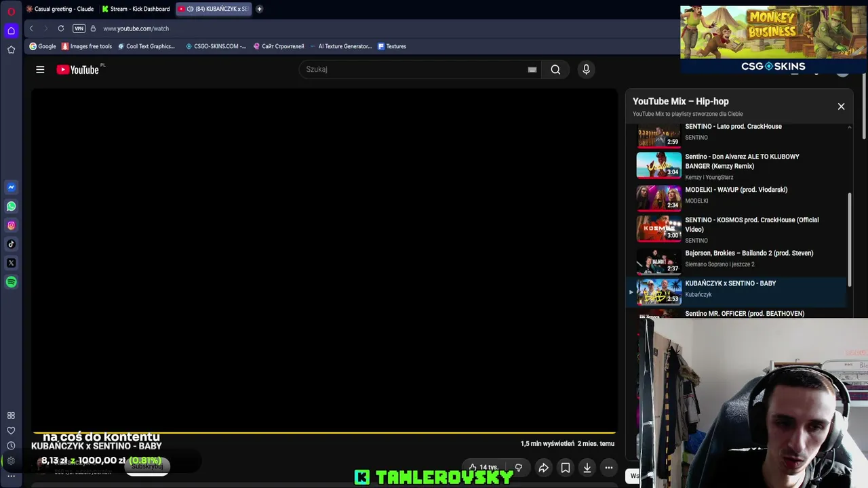The height and width of the screenshot is (488, 868).
Task: Open the sidebar extensions grid icon
Action: [x=11, y=415]
